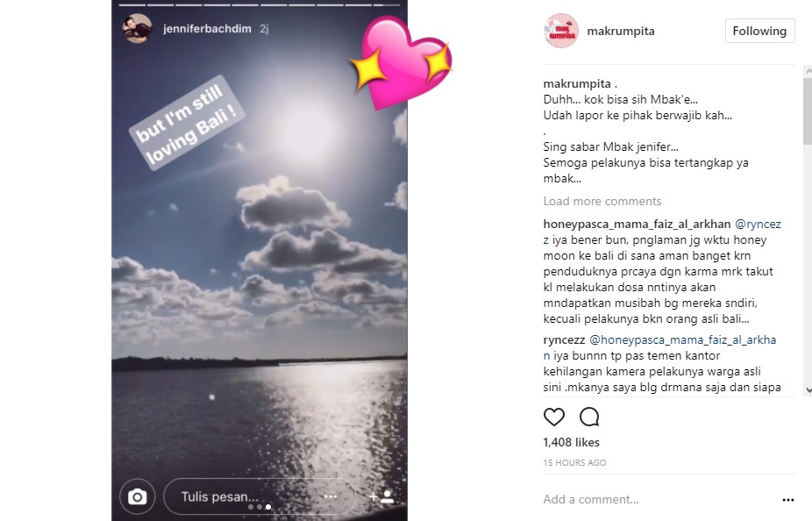This screenshot has width=812, height=521.
Task: Expand Load more comments
Action: tap(602, 201)
